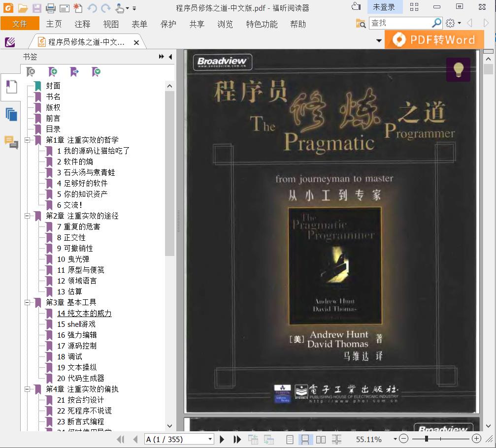Screen dimensions: 496x448
Task: Create a new PDF using the star page icon
Action: point(78,8)
